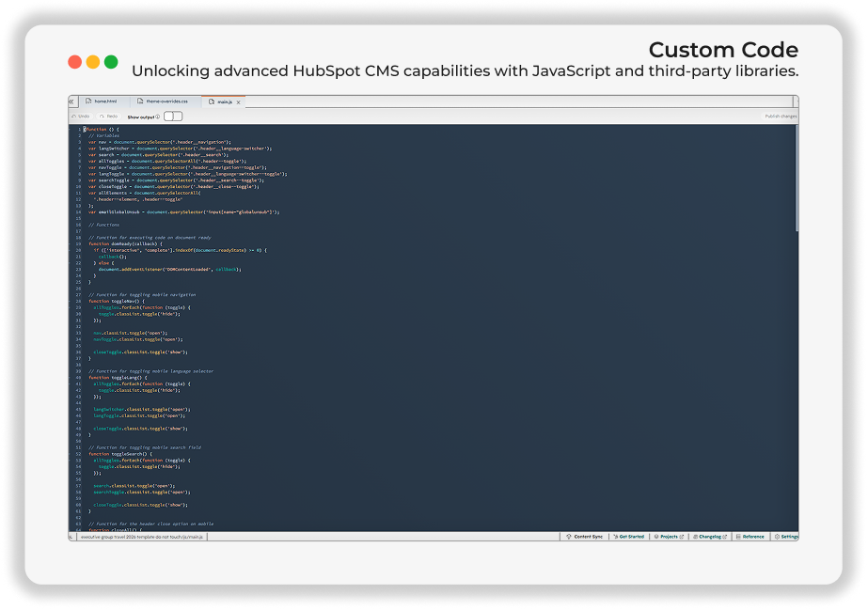Open the Projects link
The width and height of the screenshot is (868, 610).
(670, 537)
